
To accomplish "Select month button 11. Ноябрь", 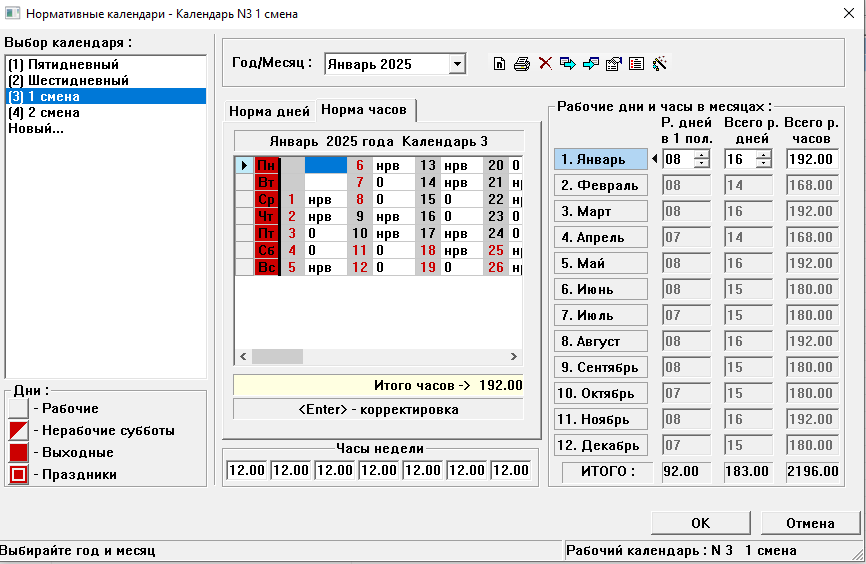I will 600,419.
